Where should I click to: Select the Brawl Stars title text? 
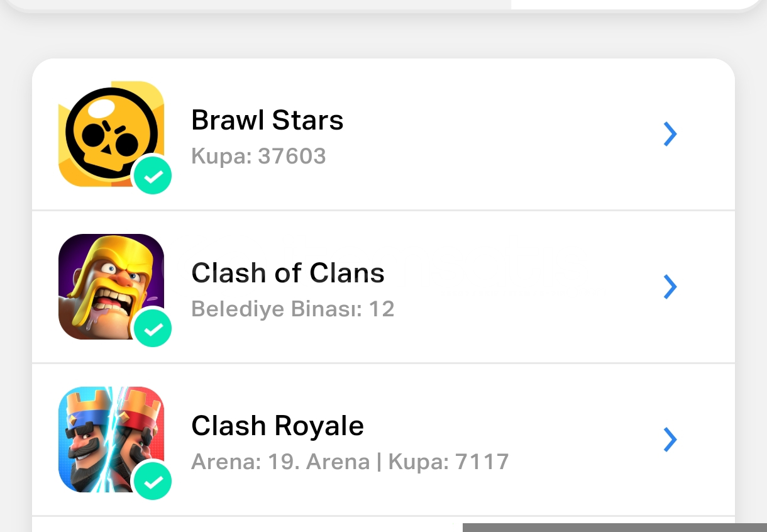267,119
